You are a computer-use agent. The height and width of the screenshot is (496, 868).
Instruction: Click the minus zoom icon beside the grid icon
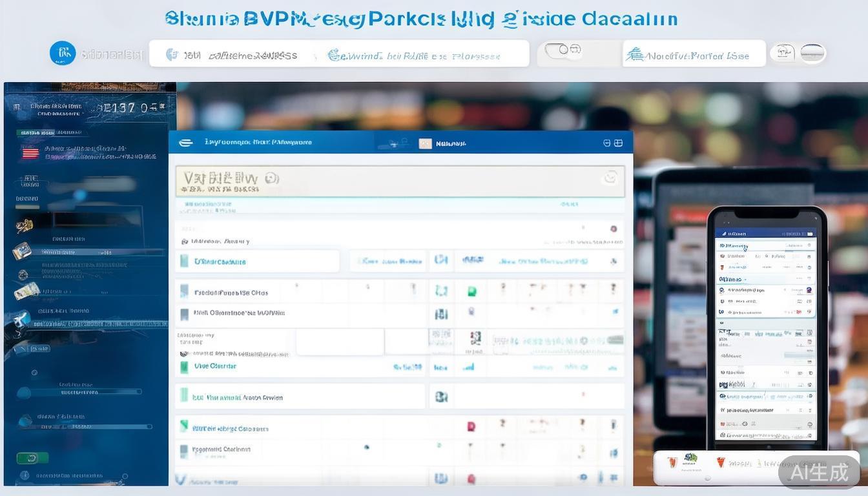[x=606, y=143]
